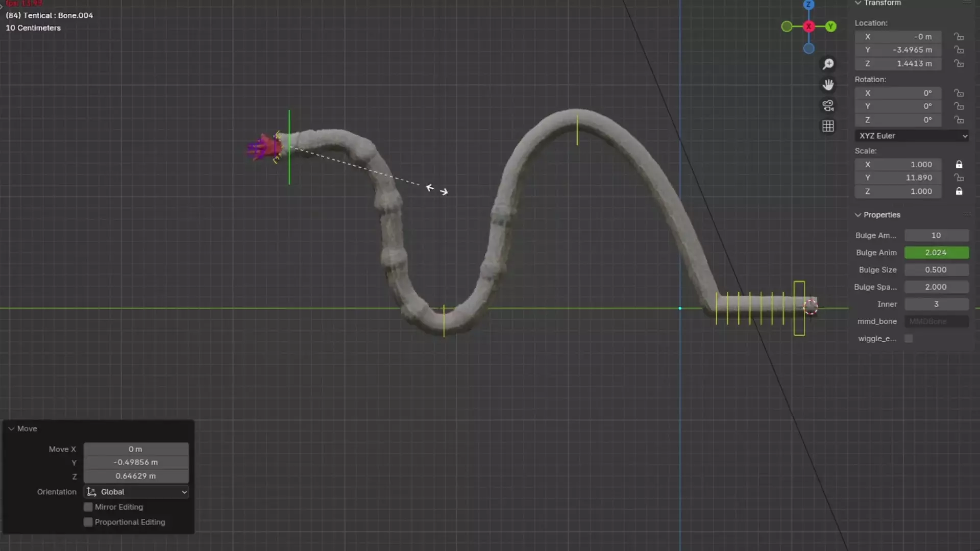Click the green Y axis gizmo ball
The image size is (980, 551).
tap(831, 27)
